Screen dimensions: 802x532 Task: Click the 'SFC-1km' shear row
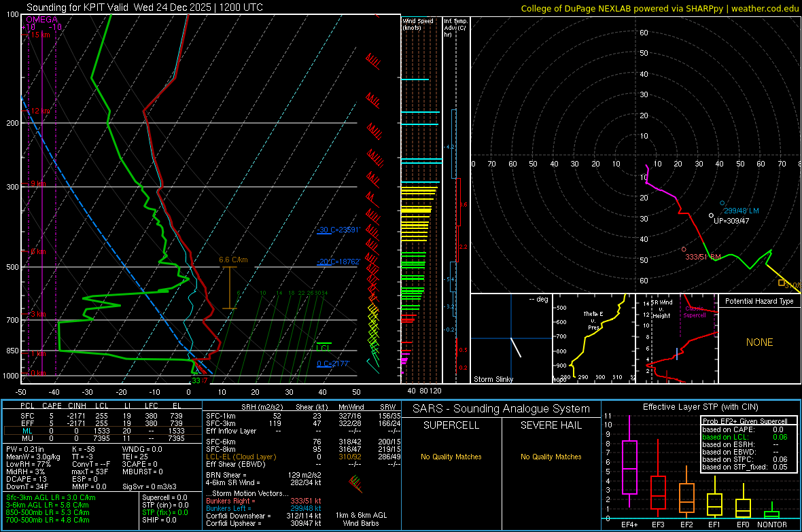pos(303,416)
